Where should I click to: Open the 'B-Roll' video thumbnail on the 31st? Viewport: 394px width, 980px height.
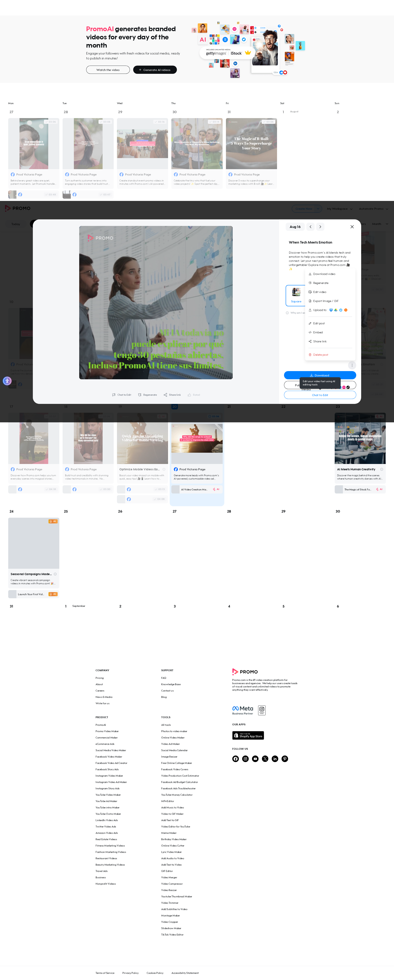(x=251, y=144)
